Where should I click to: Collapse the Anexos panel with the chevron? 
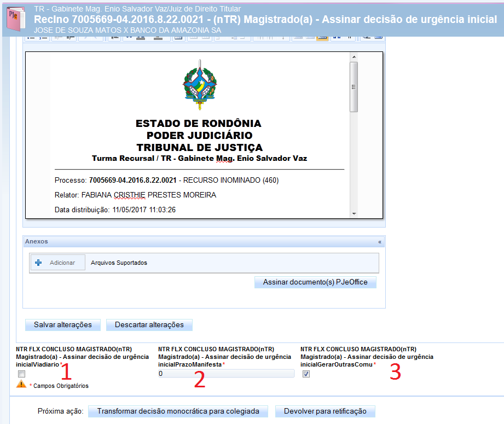click(x=380, y=242)
